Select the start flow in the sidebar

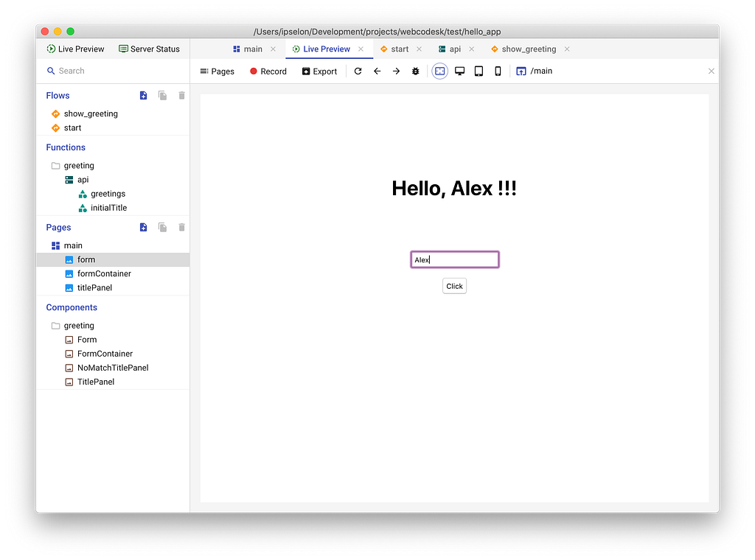tap(73, 127)
